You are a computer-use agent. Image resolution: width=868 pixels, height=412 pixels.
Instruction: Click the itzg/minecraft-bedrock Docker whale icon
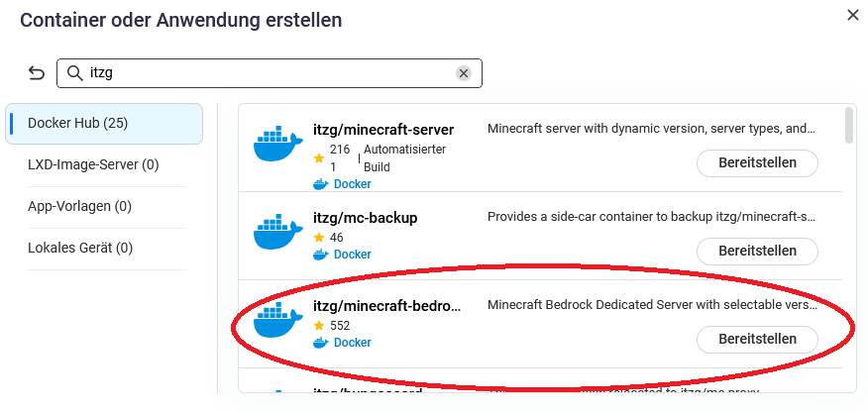[x=277, y=319]
